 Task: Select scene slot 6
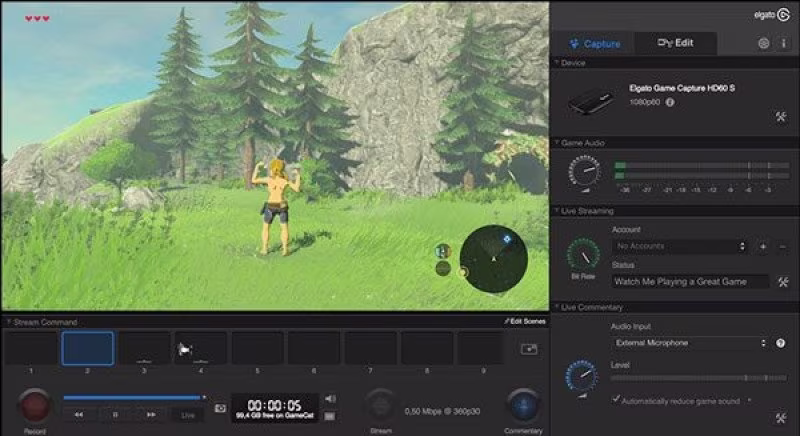pyautogui.click(x=314, y=348)
